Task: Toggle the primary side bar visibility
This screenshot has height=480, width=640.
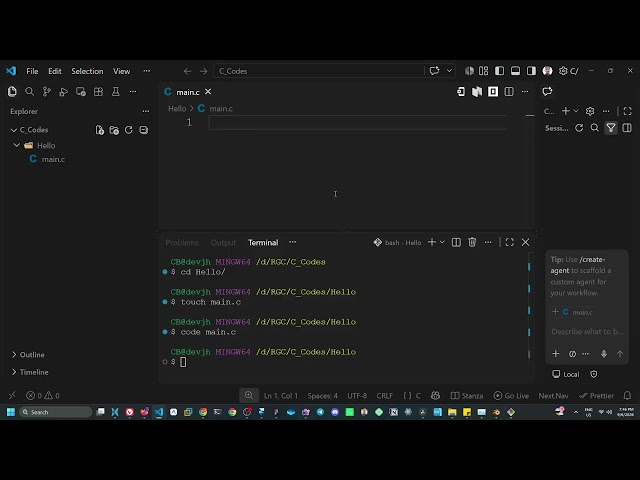Action: click(x=500, y=71)
